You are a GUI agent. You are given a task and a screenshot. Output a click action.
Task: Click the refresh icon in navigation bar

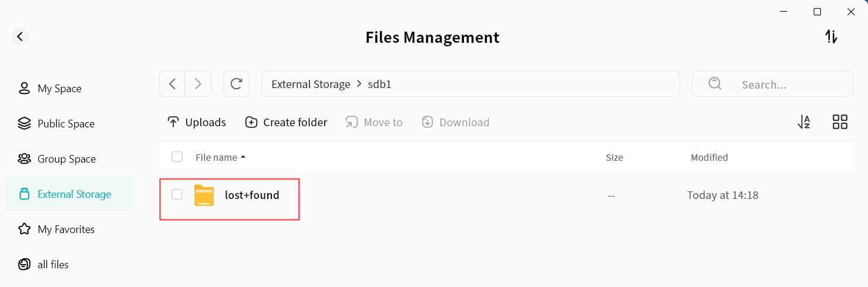[x=236, y=84]
